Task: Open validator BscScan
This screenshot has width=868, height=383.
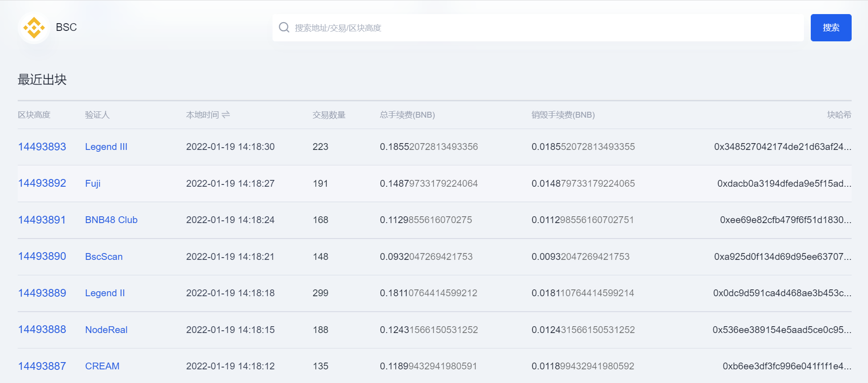Action: tap(104, 257)
